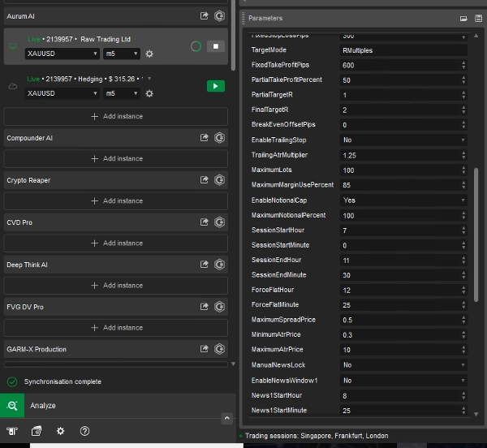This screenshot has height=448, width=487.
Task: Collapse the panel with the chevron-up button
Action: pos(227,418)
